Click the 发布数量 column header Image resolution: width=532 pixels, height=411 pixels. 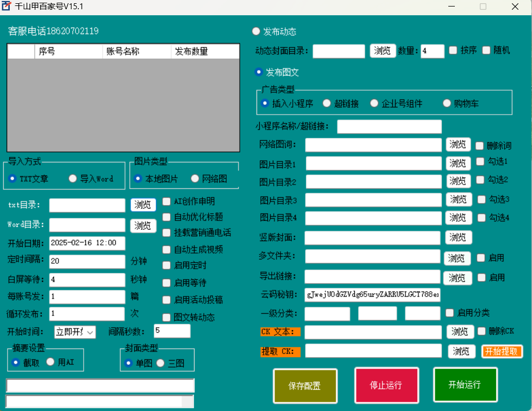(205, 52)
